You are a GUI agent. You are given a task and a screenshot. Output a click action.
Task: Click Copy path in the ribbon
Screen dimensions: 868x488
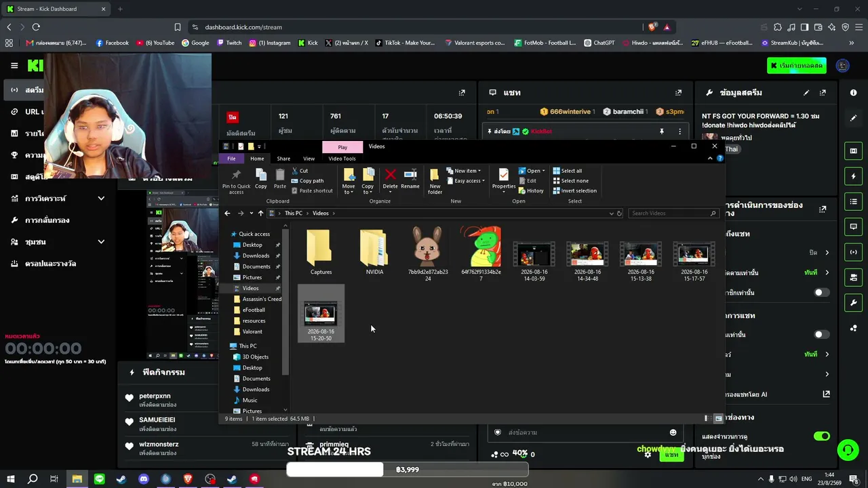(x=307, y=181)
